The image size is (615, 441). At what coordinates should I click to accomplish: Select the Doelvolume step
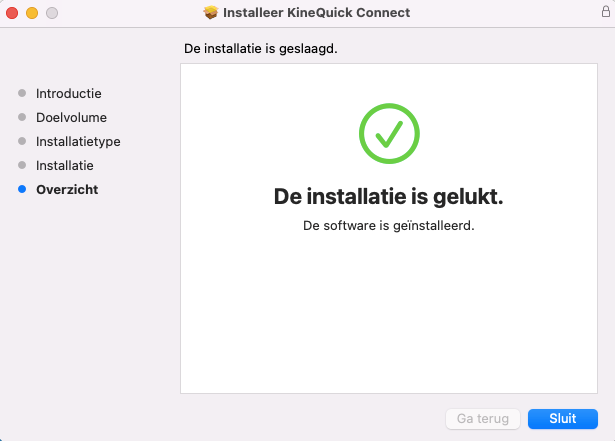point(71,117)
